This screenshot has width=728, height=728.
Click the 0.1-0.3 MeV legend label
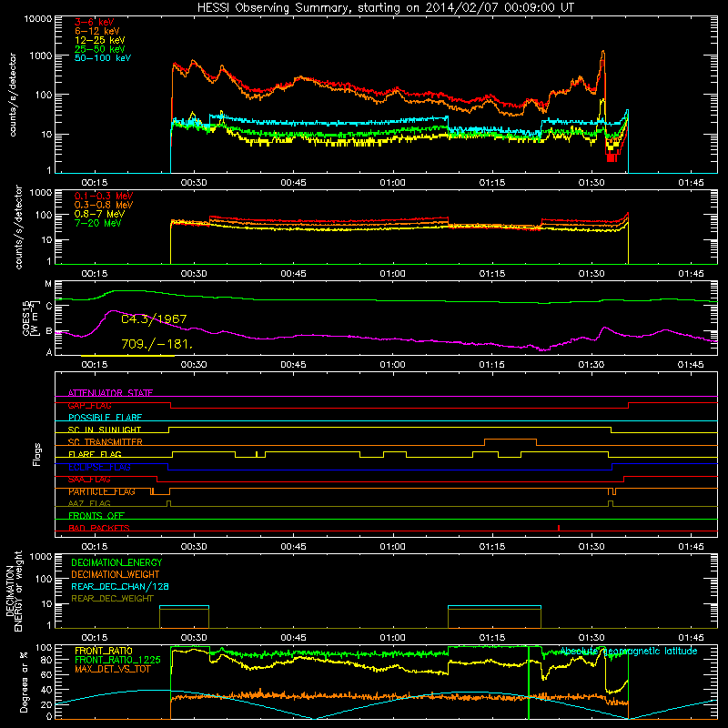(x=104, y=196)
